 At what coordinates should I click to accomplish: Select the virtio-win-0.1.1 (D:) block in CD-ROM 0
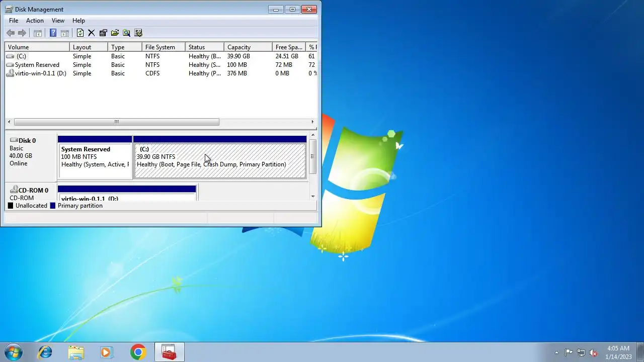pyautogui.click(x=127, y=193)
